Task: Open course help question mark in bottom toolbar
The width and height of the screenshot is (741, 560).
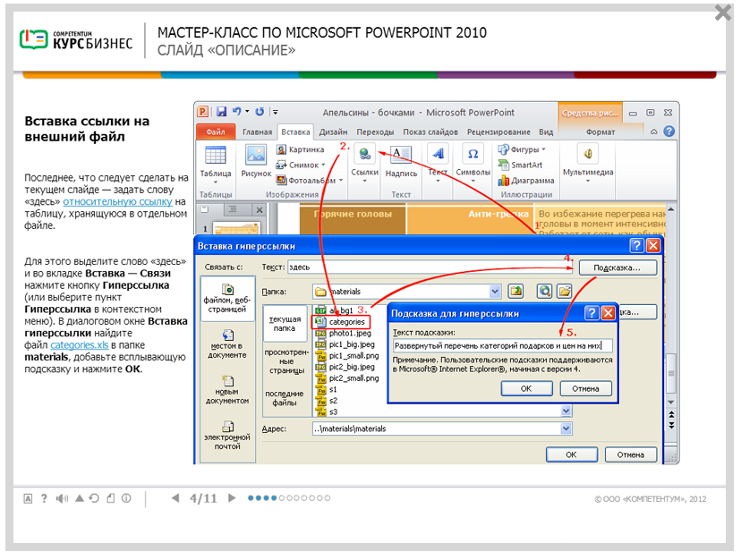Action: click(x=44, y=498)
